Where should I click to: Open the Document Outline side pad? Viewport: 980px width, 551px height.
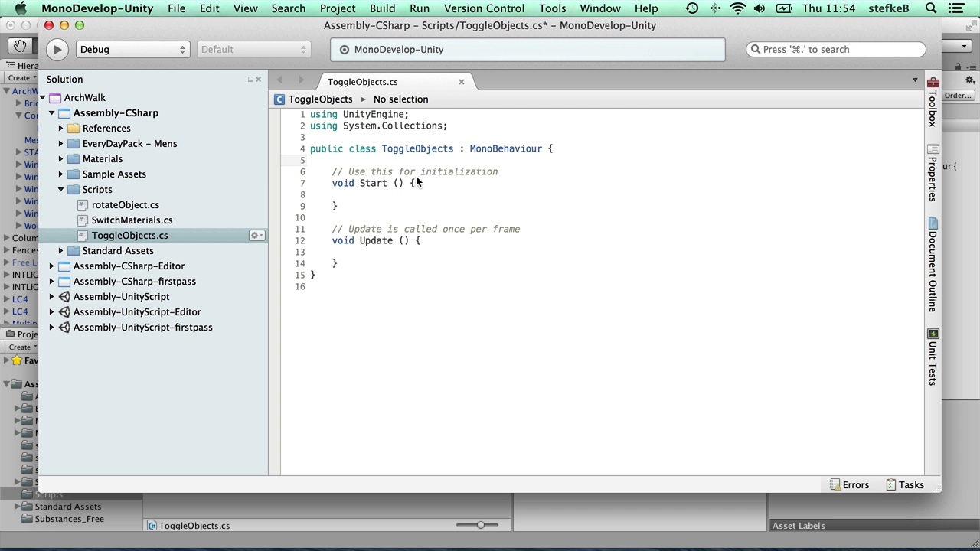pos(933,265)
